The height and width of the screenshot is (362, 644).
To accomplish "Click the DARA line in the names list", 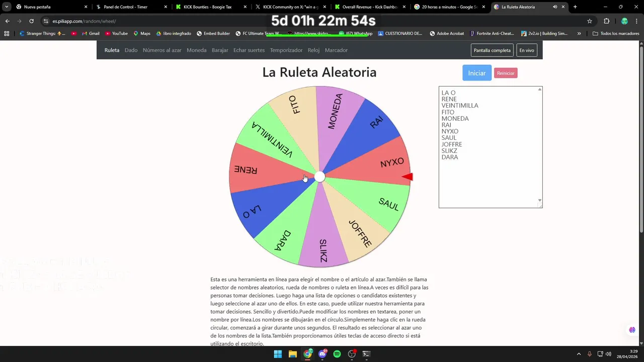I will (450, 157).
